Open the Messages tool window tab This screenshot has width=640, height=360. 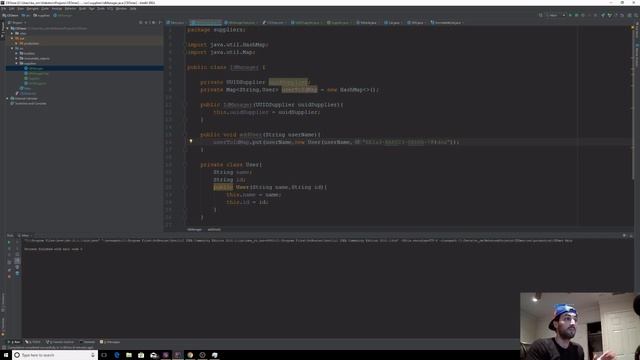click(x=110, y=342)
